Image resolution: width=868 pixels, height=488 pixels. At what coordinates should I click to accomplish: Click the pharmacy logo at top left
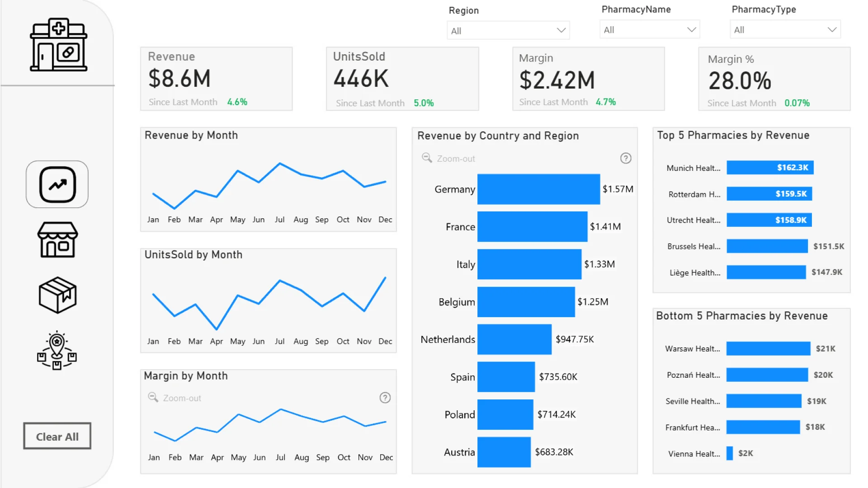tap(58, 45)
